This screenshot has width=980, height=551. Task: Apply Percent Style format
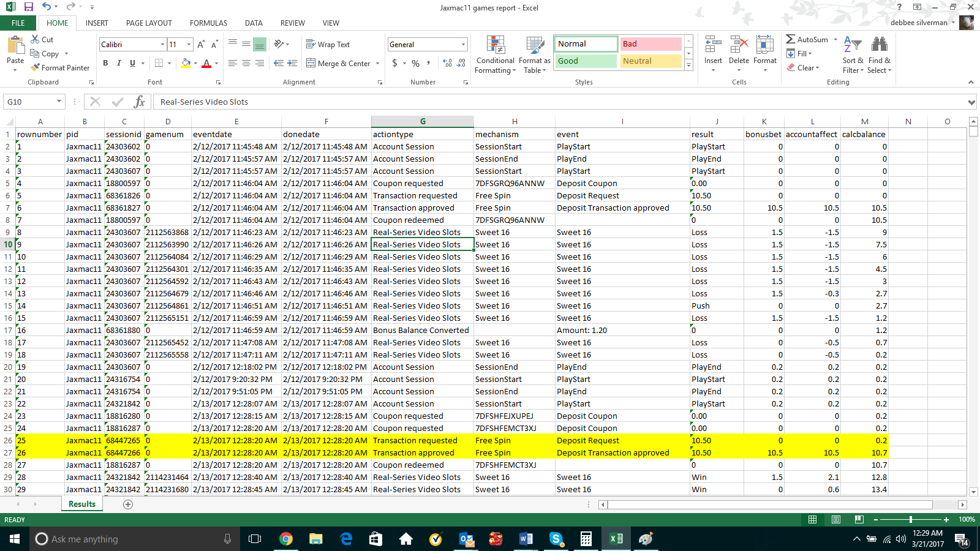416,63
